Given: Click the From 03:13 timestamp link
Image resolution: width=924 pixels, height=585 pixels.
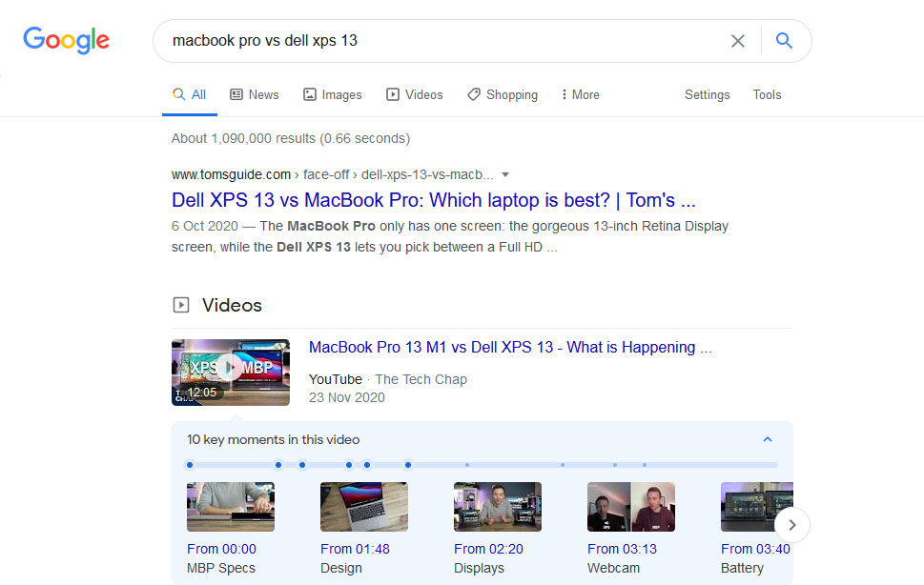Looking at the screenshot, I should (x=623, y=549).
